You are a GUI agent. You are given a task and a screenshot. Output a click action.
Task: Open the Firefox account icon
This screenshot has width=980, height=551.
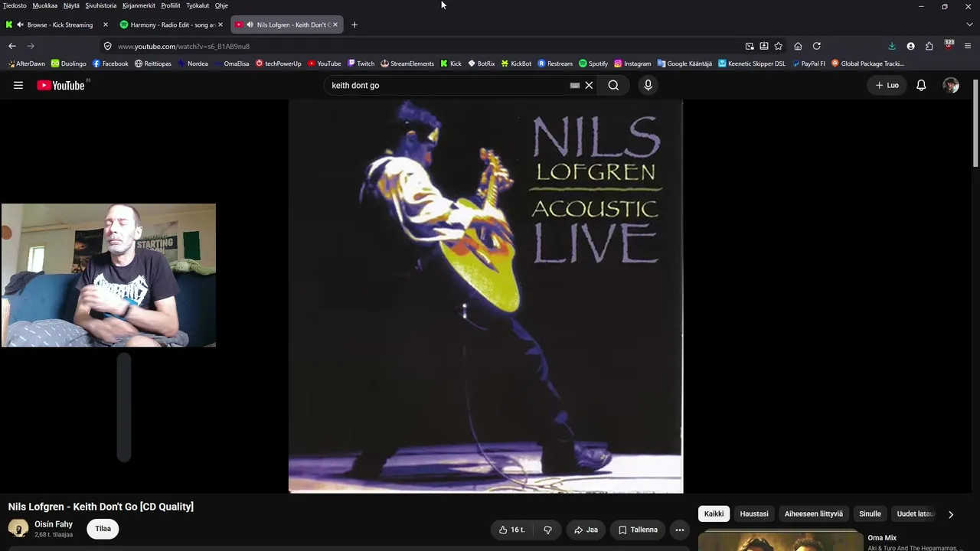pyautogui.click(x=910, y=46)
